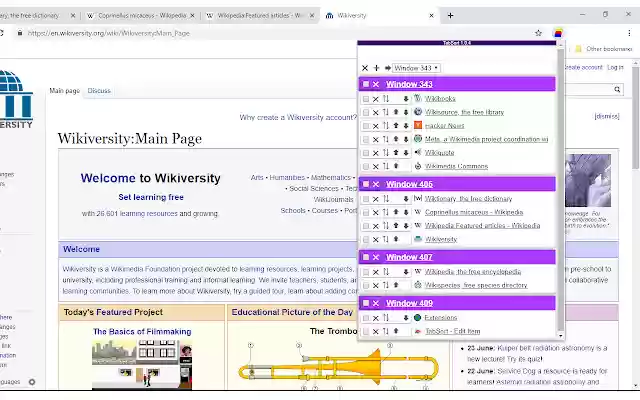Image resolution: width=640 pixels, height=400 pixels.
Task: Toggle the Window 343 group checkbox
Action: [x=366, y=84]
